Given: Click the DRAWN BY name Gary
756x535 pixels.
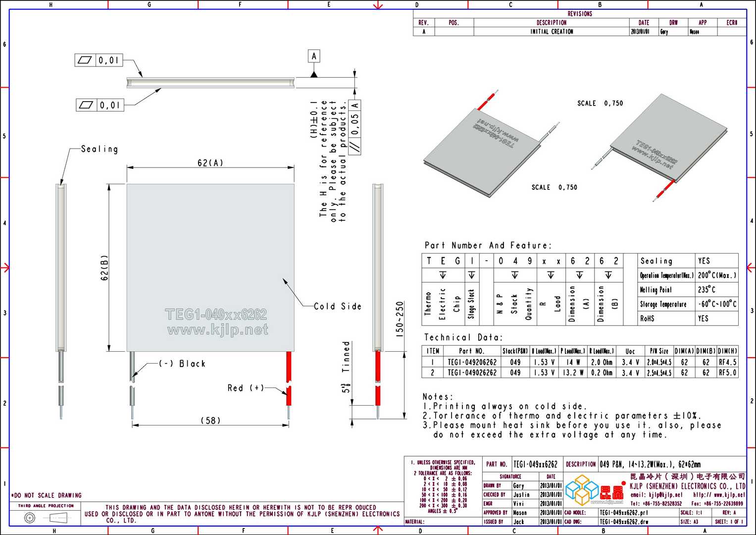Looking at the screenshot, I should [x=518, y=486].
